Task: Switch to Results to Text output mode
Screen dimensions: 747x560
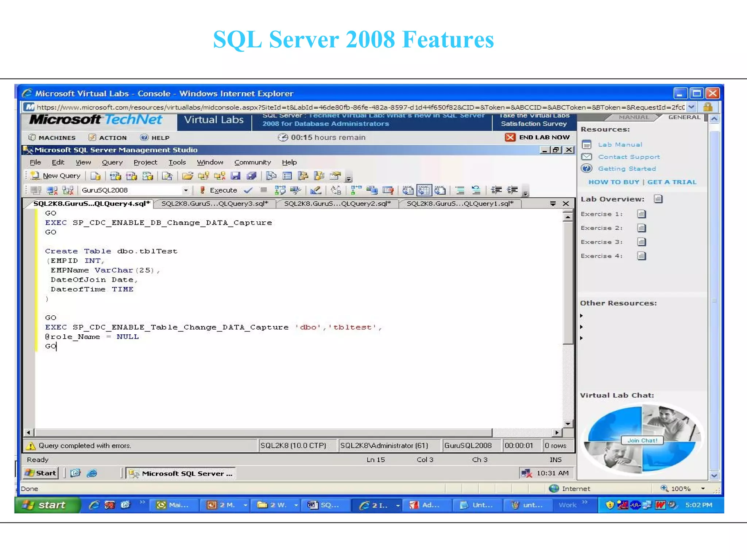Action: point(408,190)
